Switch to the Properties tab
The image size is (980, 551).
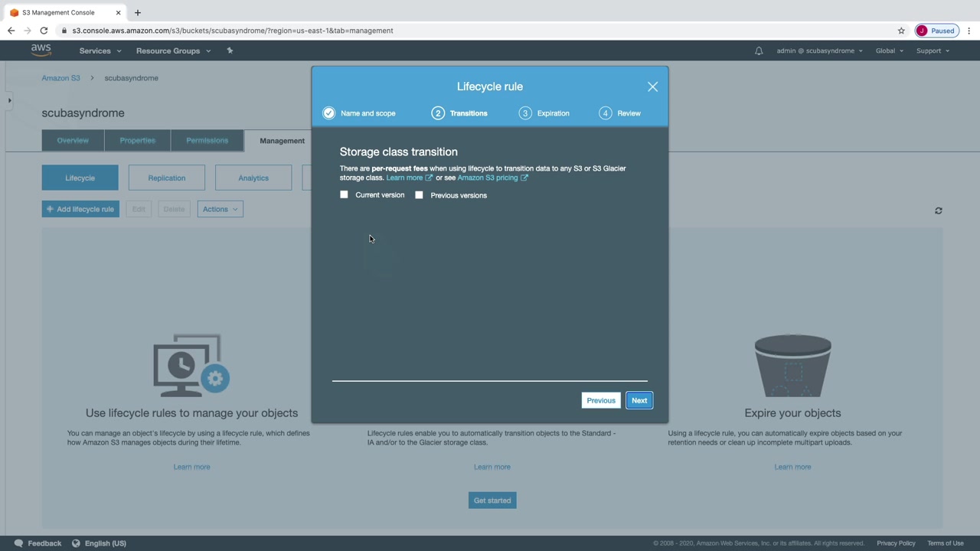point(138,140)
